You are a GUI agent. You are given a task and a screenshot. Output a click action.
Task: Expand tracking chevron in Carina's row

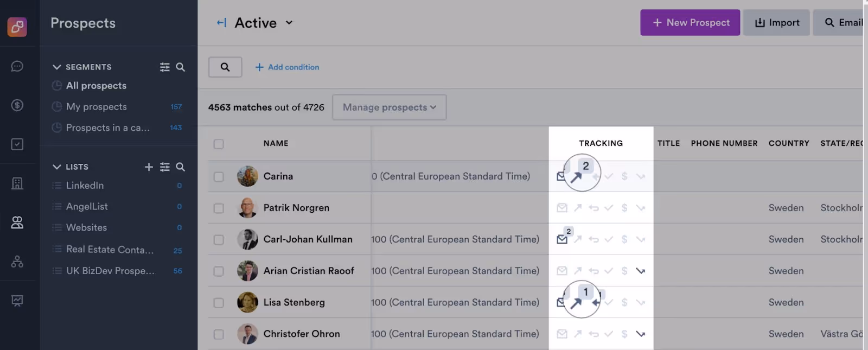tap(640, 176)
